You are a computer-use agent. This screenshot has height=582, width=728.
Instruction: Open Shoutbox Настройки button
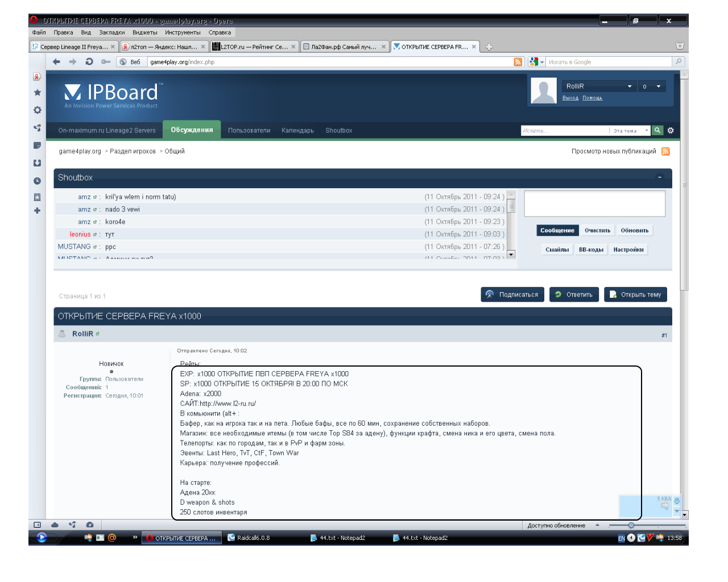point(628,250)
